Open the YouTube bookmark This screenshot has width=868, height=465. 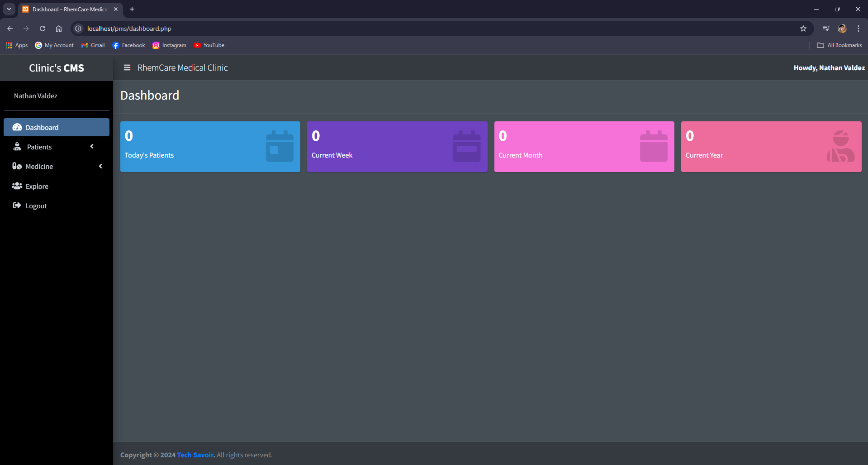click(x=209, y=45)
